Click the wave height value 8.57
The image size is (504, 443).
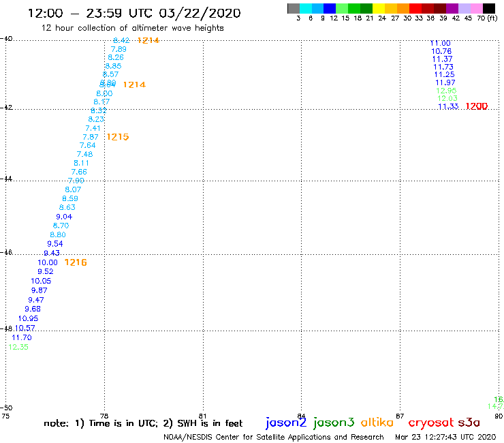(110, 74)
